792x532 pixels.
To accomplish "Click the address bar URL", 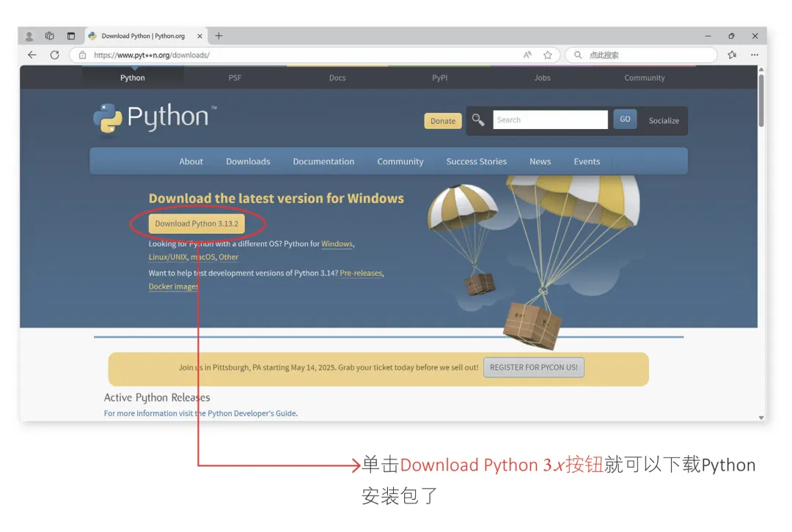I will (152, 55).
